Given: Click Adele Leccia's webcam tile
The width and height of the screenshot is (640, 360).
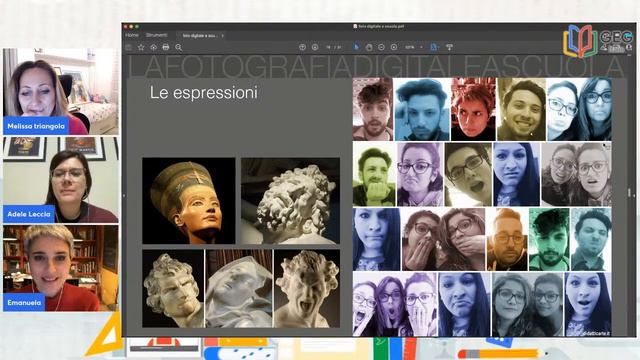Looking at the screenshot, I should pyautogui.click(x=60, y=180).
